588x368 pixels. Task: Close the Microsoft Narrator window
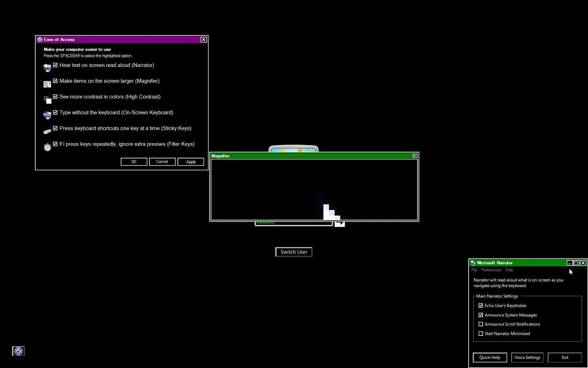[x=583, y=263]
